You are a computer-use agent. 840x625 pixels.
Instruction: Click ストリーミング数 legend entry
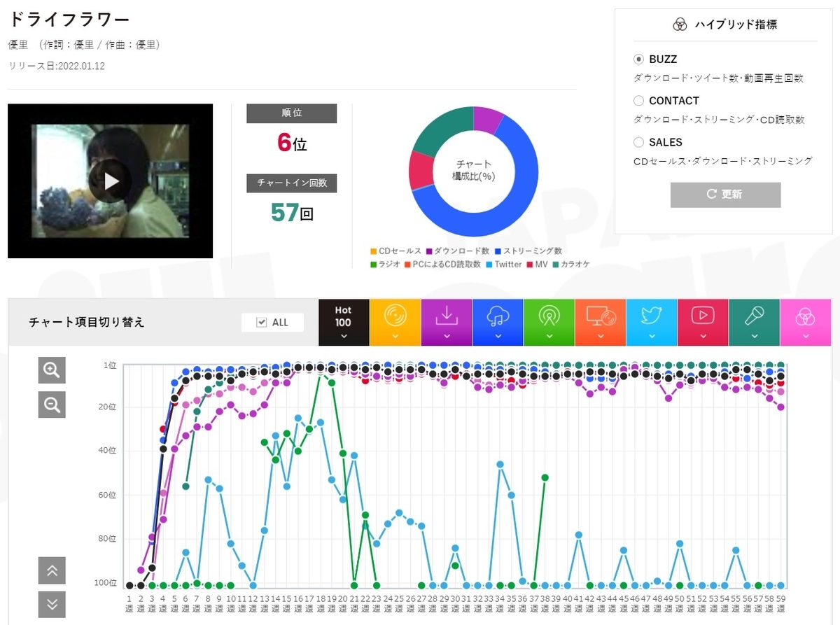[x=528, y=251]
